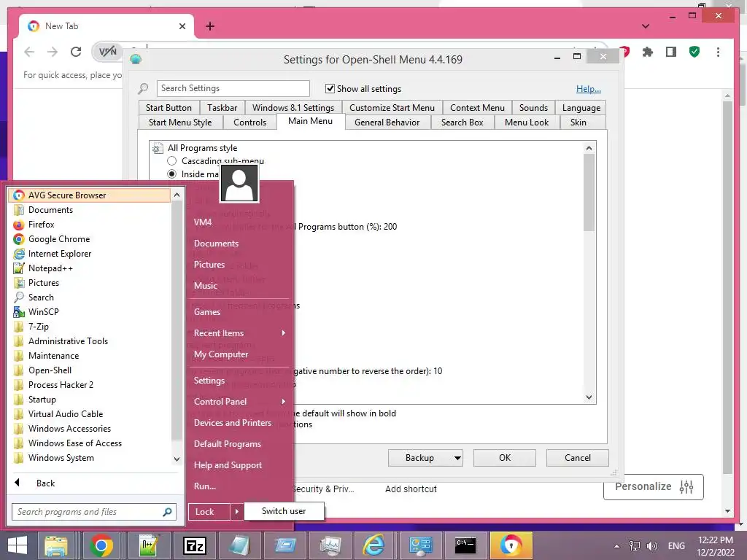Select Inside main menu radio option

172,174
